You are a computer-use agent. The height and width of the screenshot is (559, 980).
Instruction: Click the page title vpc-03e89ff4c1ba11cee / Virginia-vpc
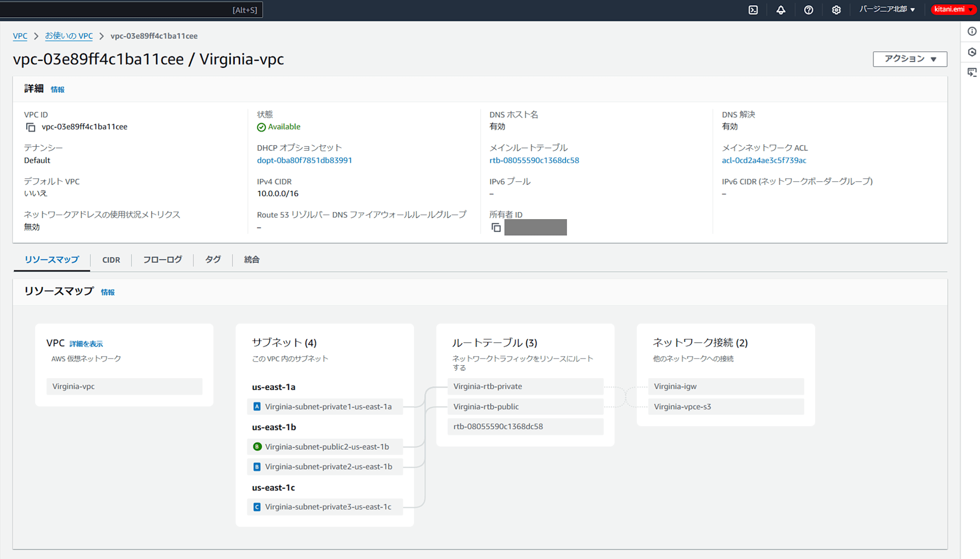148,59
